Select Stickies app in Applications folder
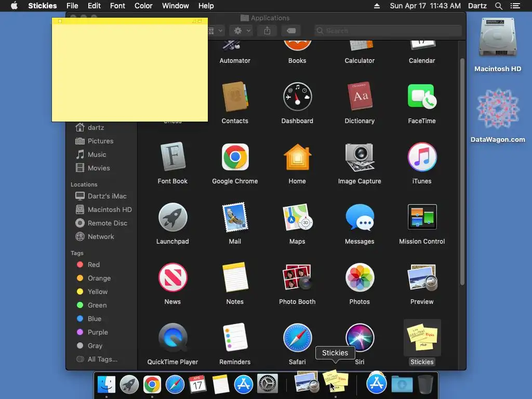This screenshot has width=532, height=399. [422, 338]
